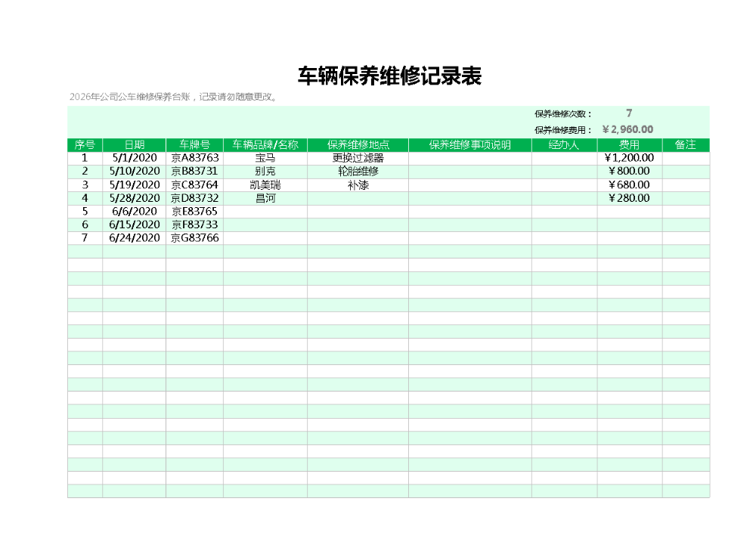The width and height of the screenshot is (756, 548).
Task: Select vehicle brand cell 凯美瑞
Action: [x=265, y=185]
